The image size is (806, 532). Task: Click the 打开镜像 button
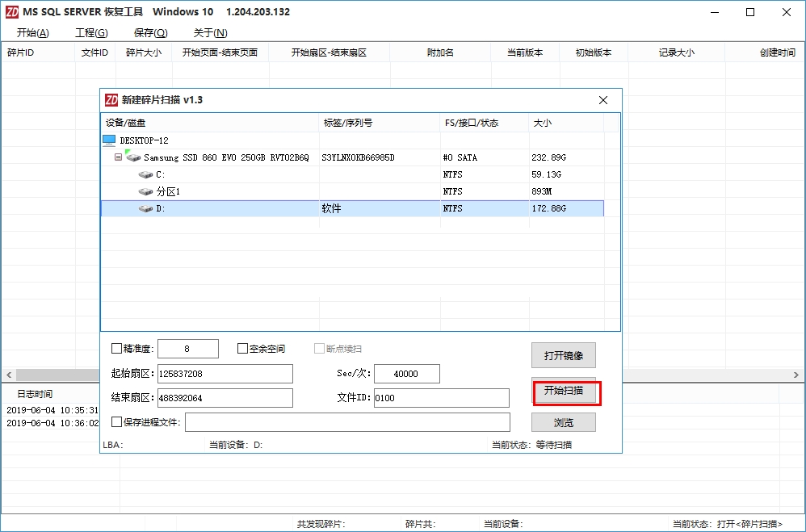click(564, 355)
